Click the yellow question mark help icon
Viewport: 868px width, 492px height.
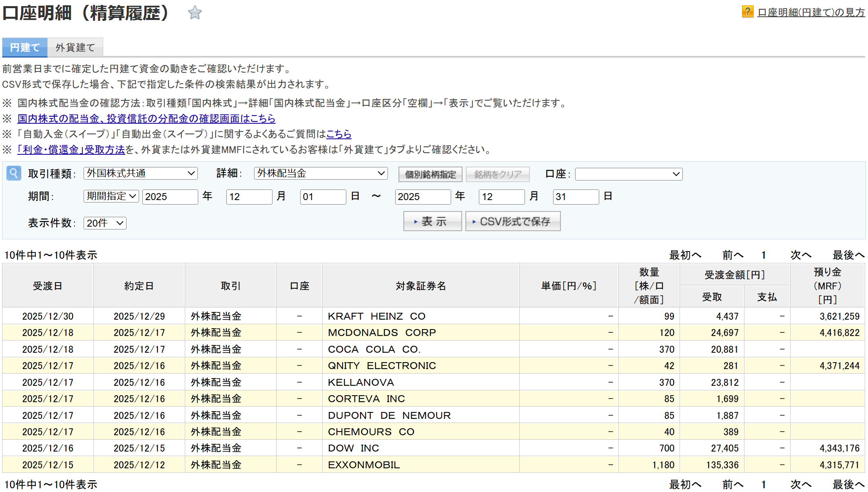[747, 12]
